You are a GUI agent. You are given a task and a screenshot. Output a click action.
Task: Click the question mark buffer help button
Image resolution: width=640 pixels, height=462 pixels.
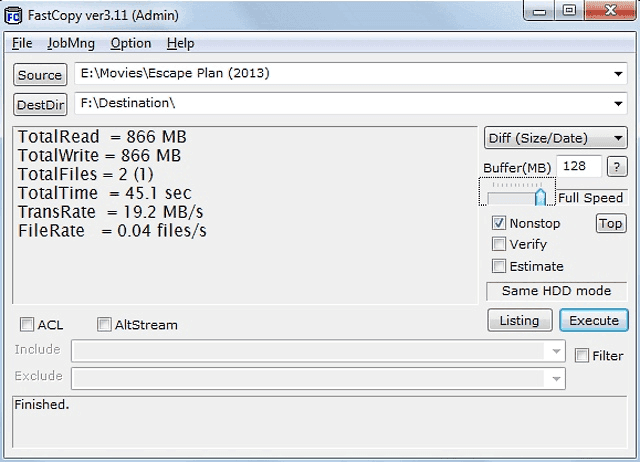(618, 166)
